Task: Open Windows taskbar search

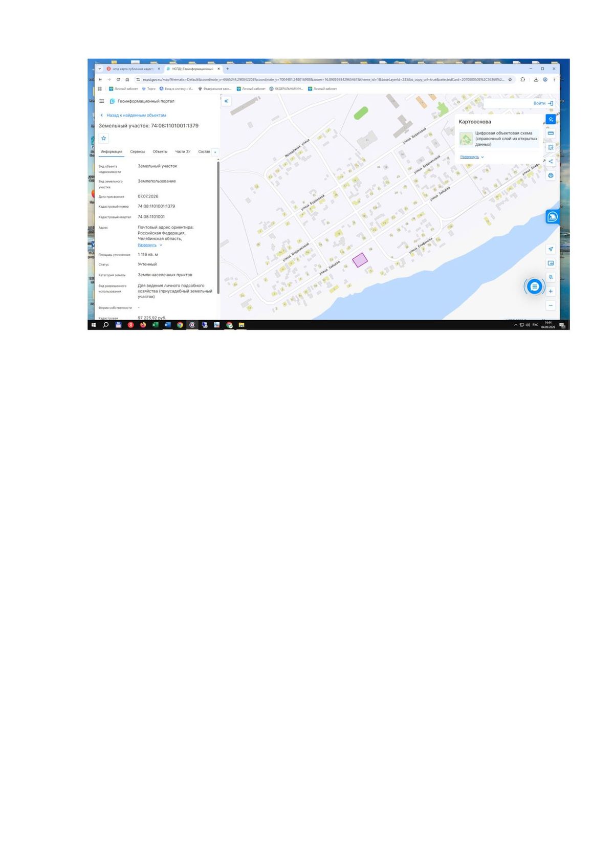Action: point(106,325)
